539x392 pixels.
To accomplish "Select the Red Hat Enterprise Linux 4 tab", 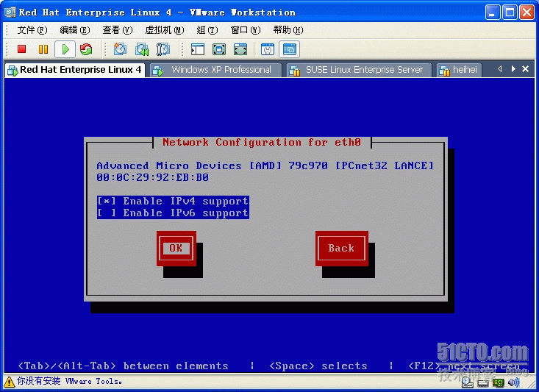I will point(74,70).
